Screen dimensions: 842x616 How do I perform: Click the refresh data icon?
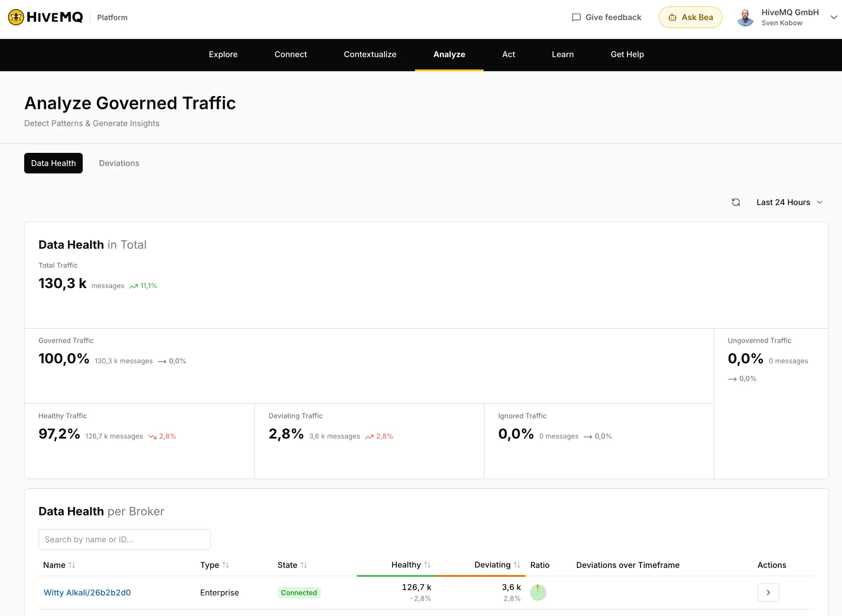coord(736,202)
